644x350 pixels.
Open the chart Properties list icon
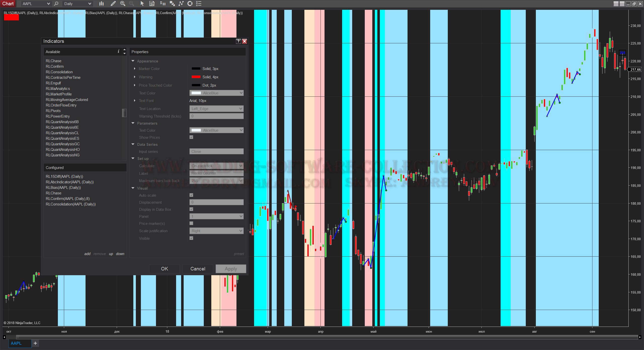point(199,4)
